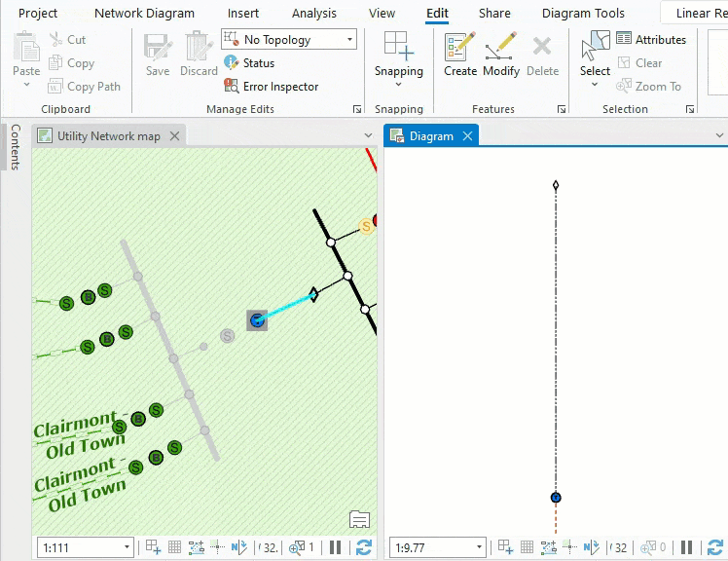Open Manage Edits group dialog launcher
Image resolution: width=728 pixels, height=561 pixels.
[357, 109]
